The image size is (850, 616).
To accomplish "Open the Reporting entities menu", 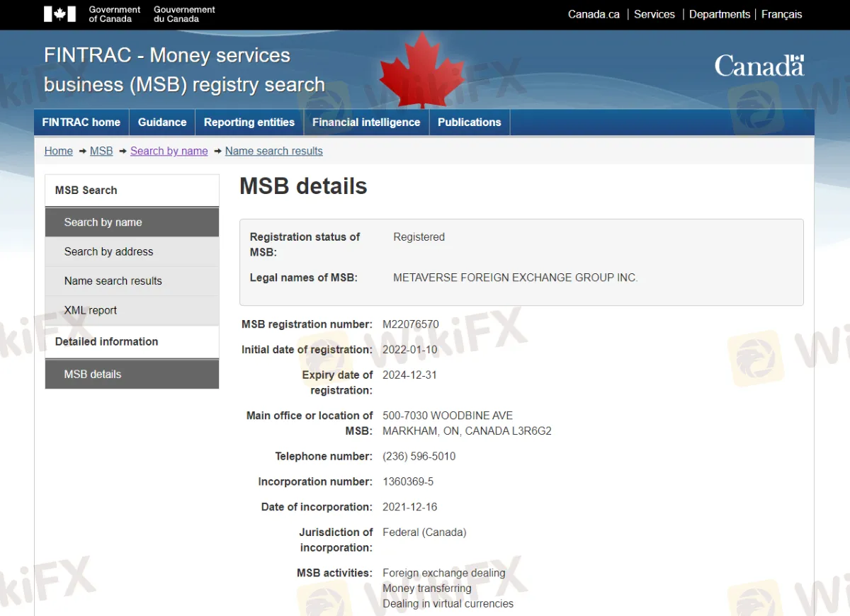I will click(249, 122).
